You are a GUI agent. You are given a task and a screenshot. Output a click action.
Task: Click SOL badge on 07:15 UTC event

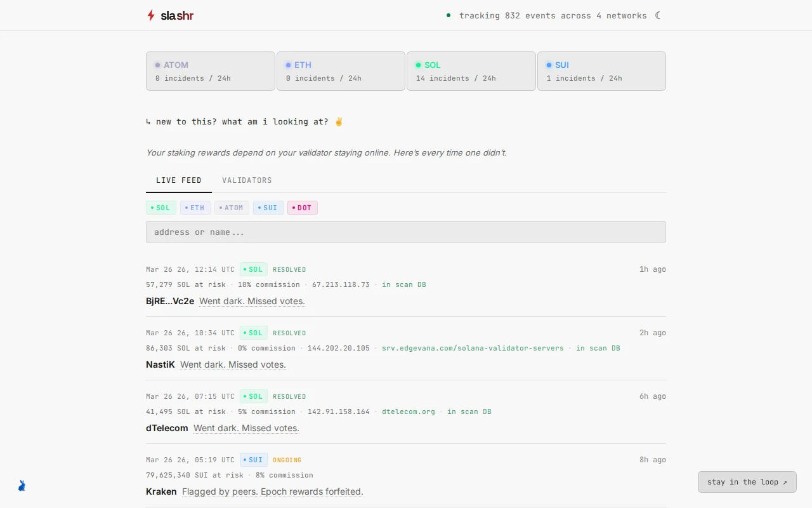pyautogui.click(x=254, y=396)
